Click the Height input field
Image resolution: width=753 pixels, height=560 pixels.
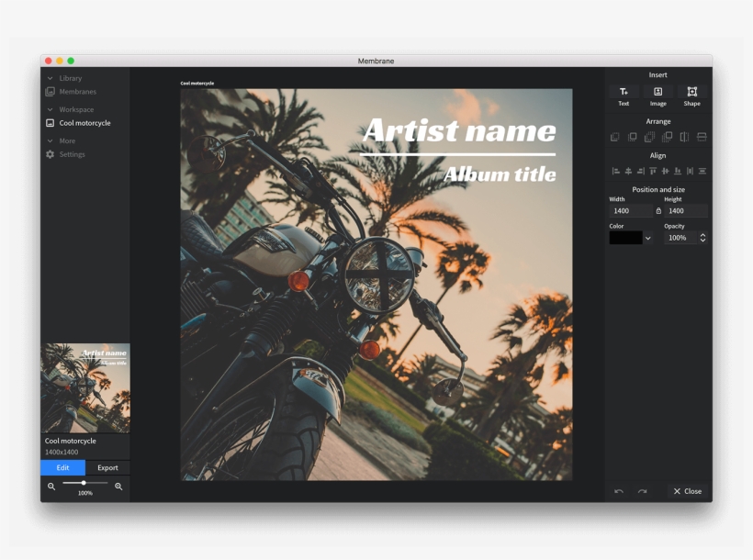tap(686, 211)
